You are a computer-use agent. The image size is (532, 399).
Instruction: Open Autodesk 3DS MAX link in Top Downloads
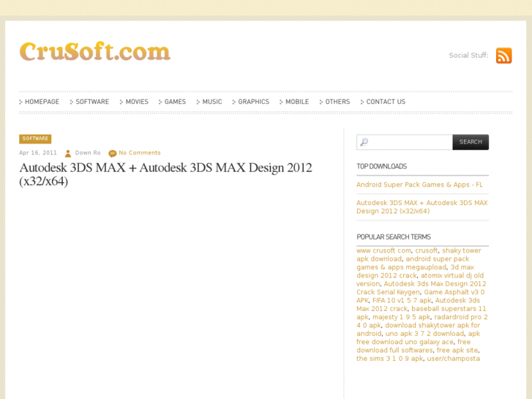tap(422, 206)
